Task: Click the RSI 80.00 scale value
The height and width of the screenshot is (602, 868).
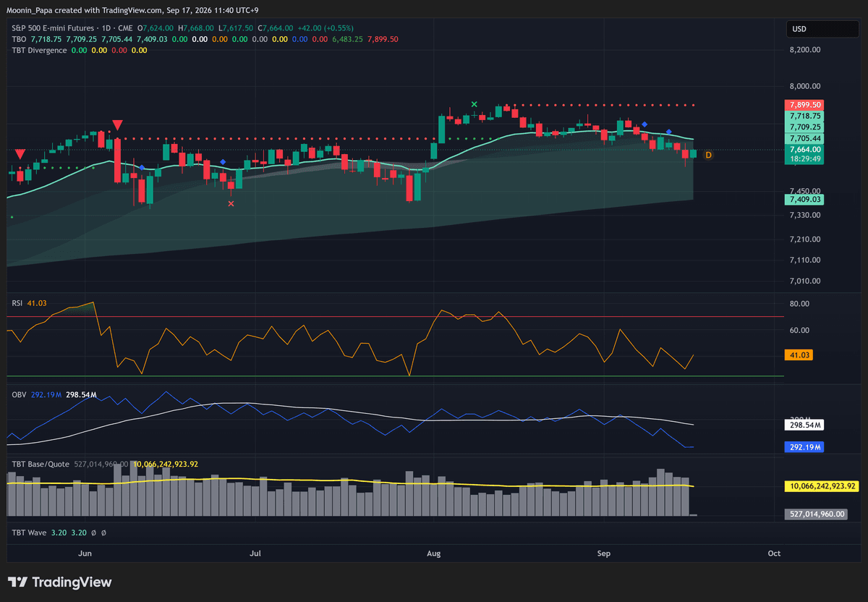Action: pyautogui.click(x=799, y=304)
